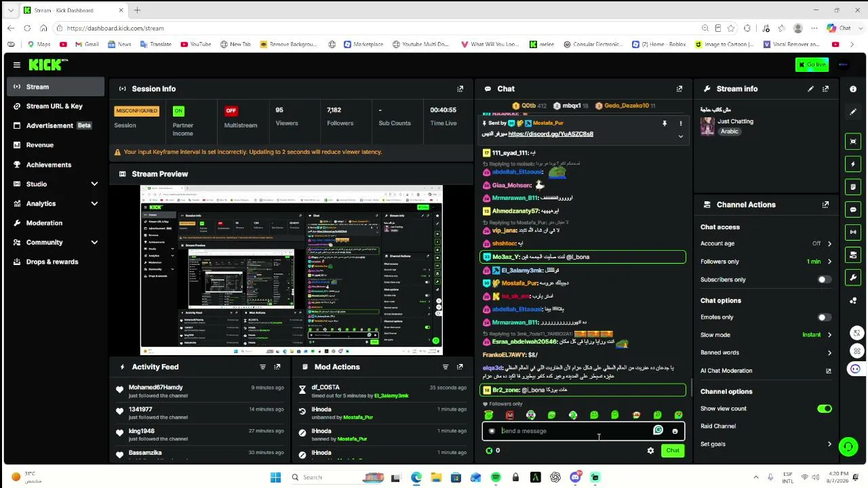
Task: Filter the Activity Feed list
Action: [262, 367]
